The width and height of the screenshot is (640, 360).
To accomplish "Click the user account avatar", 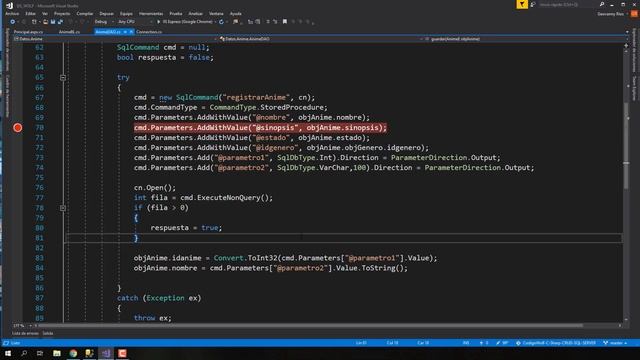I will (634, 14).
